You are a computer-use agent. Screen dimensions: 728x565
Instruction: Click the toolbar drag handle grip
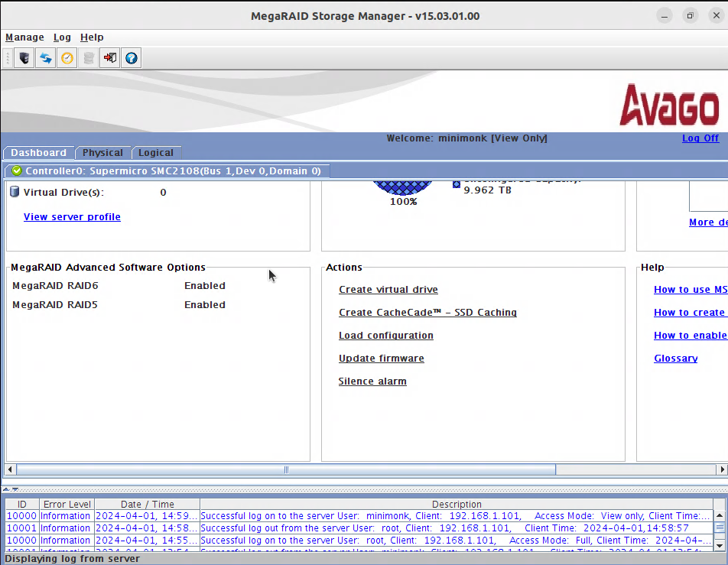pos(8,58)
